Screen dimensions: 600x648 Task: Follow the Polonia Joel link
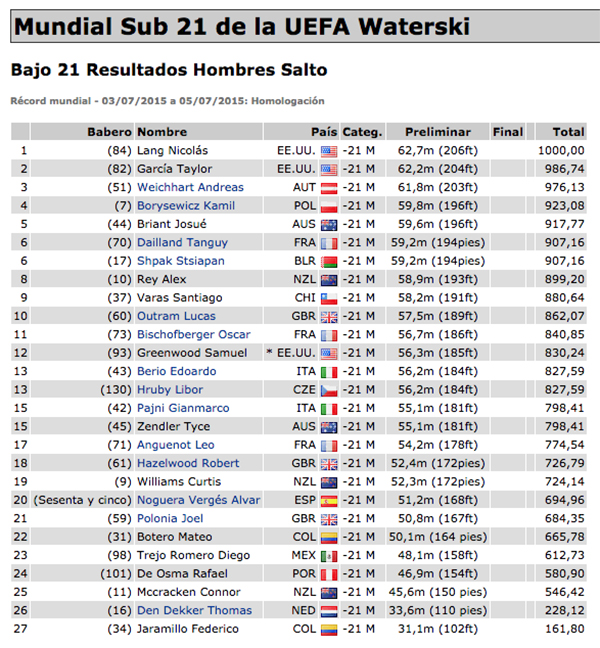pos(170,518)
